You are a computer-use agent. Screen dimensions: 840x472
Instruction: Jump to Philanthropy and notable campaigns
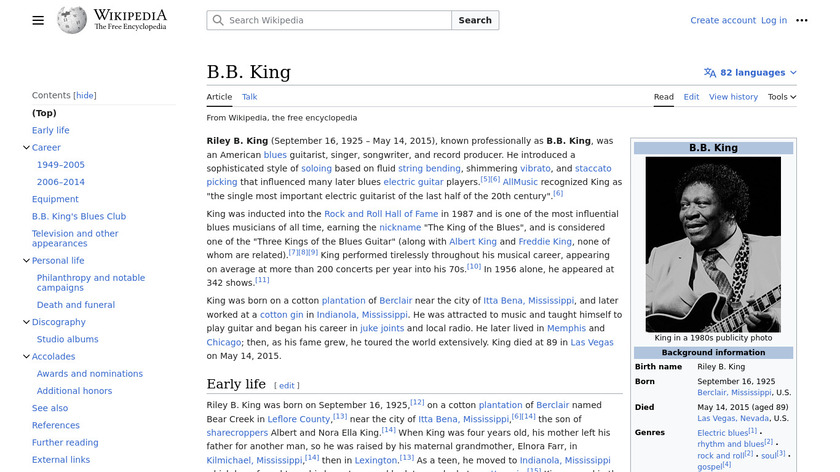(91, 283)
